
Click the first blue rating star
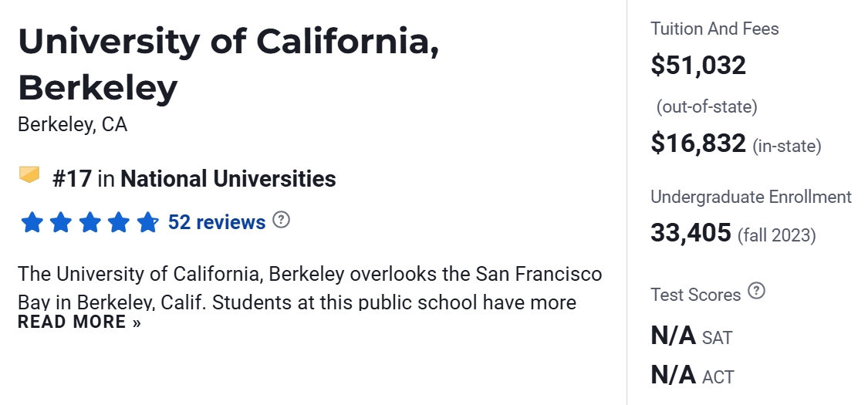click(x=32, y=223)
